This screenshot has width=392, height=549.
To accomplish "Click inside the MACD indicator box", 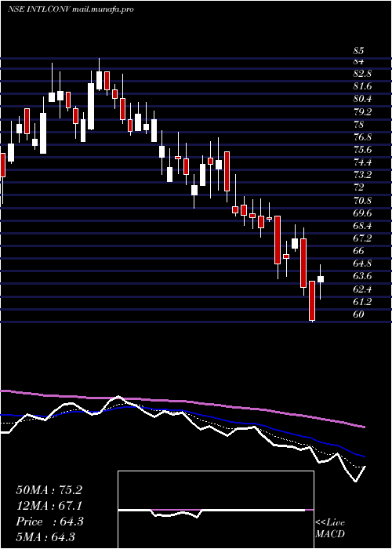I will tap(216, 510).
